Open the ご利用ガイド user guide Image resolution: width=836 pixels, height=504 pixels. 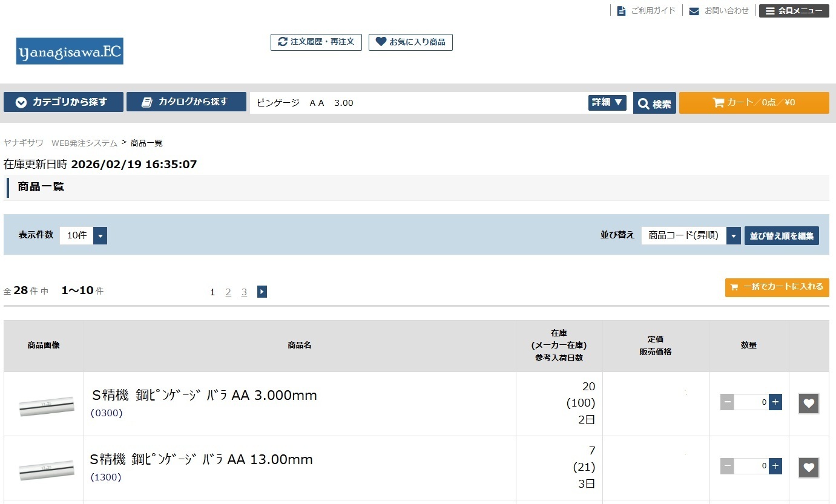(x=646, y=11)
